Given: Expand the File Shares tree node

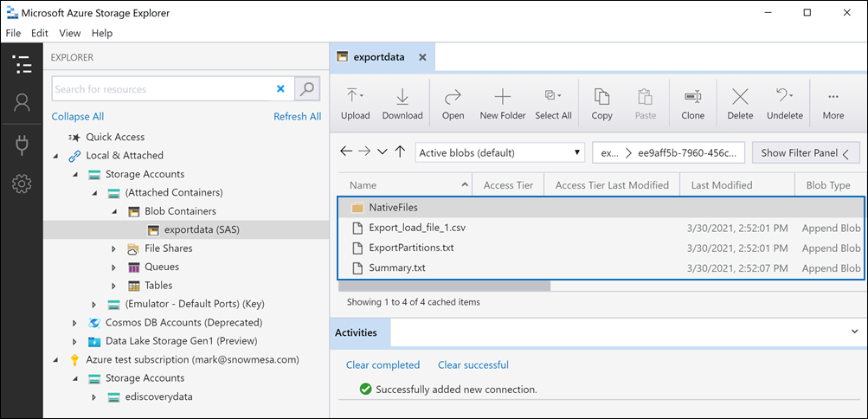Looking at the screenshot, I should (x=113, y=248).
